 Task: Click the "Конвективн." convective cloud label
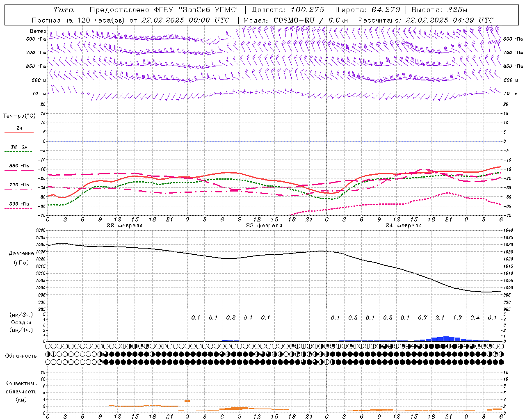(21, 383)
